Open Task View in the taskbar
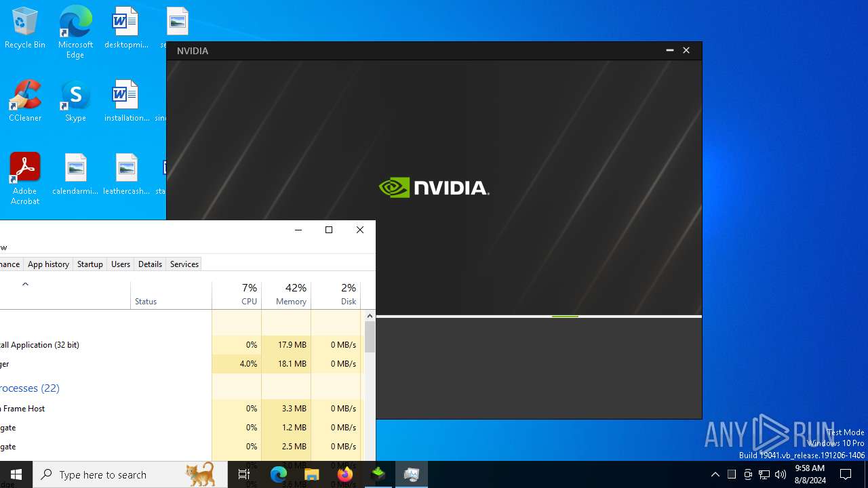This screenshot has width=868, height=488. (244, 474)
